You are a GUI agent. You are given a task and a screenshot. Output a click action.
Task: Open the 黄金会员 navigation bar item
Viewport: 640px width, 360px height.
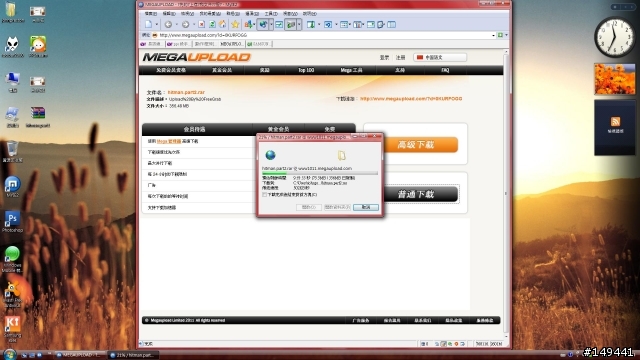point(222,70)
